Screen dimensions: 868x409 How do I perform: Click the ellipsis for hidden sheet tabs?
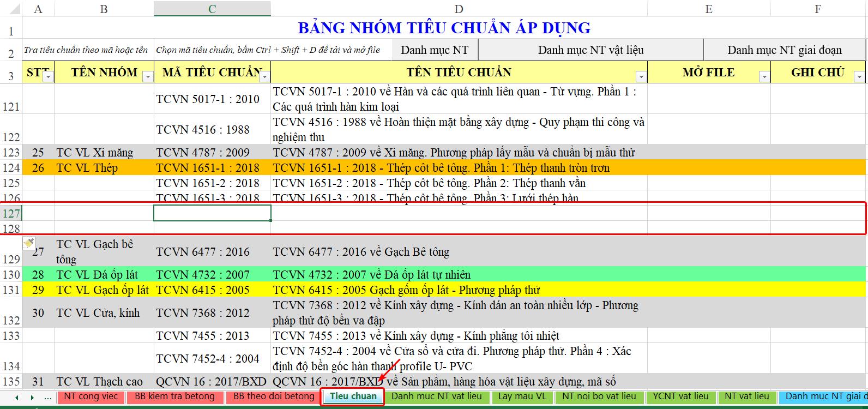pyautogui.click(x=48, y=397)
